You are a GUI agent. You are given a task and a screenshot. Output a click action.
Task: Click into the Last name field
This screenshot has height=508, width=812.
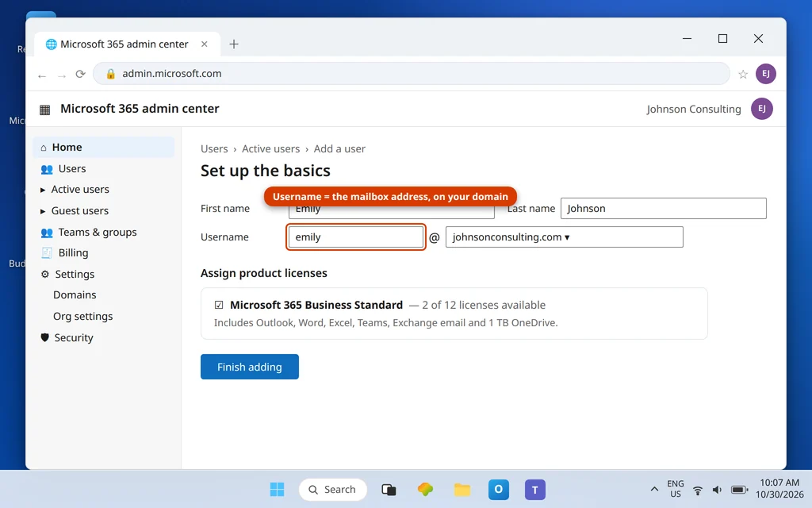(x=664, y=209)
